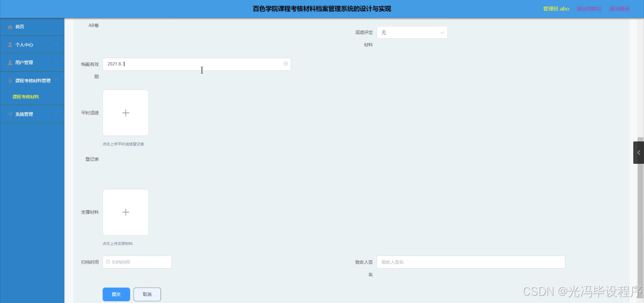The image size is (644, 303).
Task: Click the 退出登录 link
Action: (x=619, y=8)
